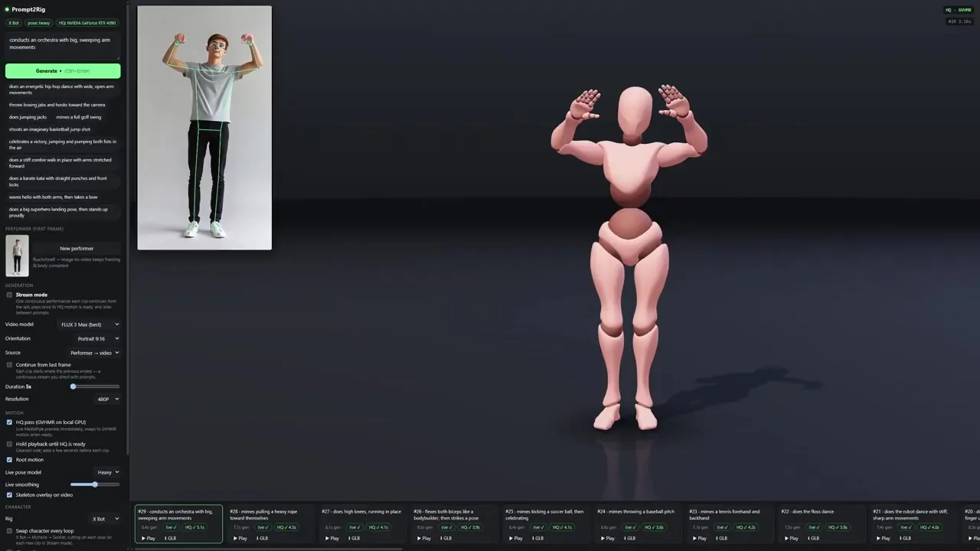Download GLB for clip #28
The height and width of the screenshot is (551, 980).
click(262, 538)
